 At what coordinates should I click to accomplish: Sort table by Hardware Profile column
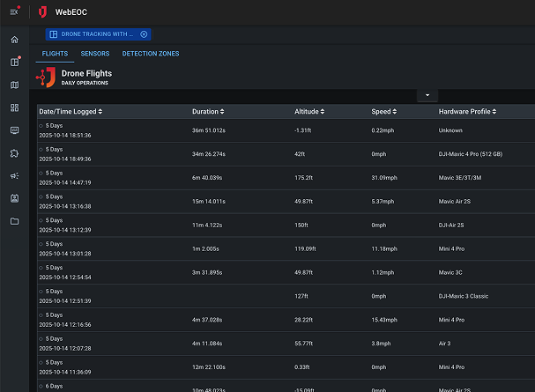pyautogui.click(x=468, y=112)
